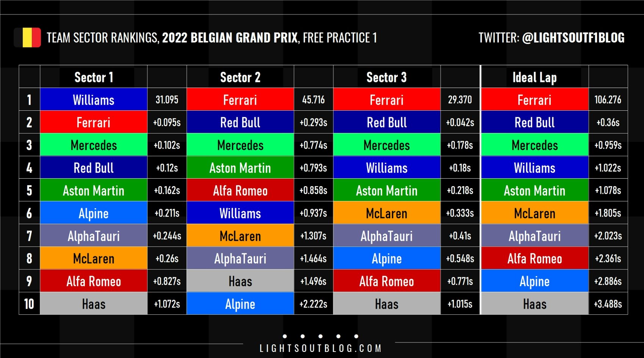Select the Sector 3 column header
This screenshot has width=644, height=358.
386,77
